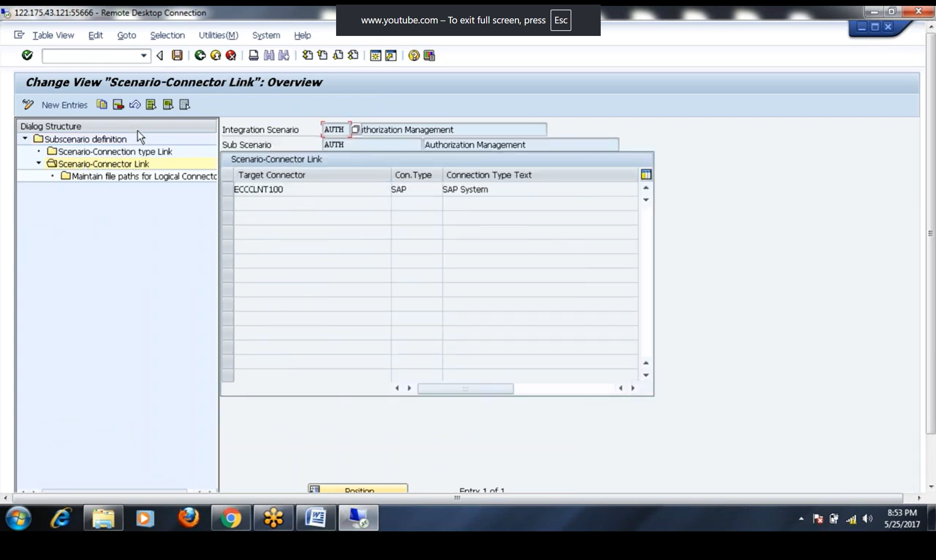Click the Save floppy disk icon
Viewport: 936px width, 560px height.
click(x=177, y=55)
